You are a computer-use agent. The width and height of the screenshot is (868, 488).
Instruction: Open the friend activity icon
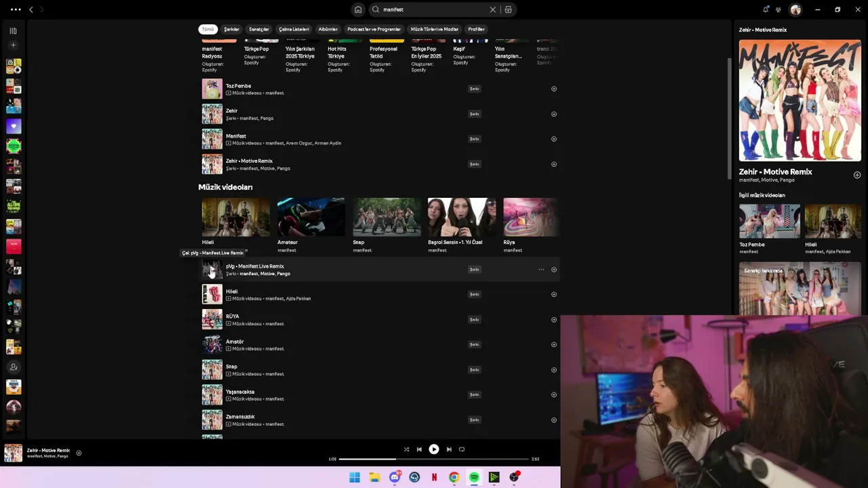click(x=778, y=9)
